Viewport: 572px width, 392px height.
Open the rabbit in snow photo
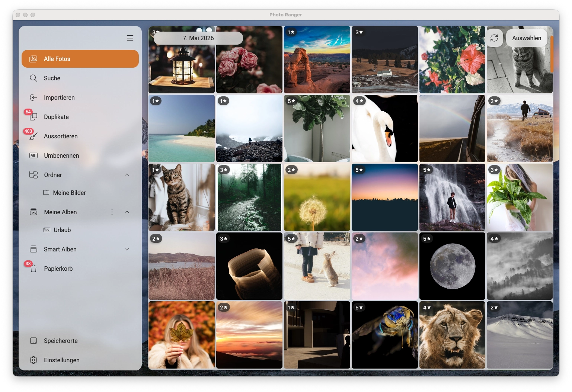(x=317, y=266)
